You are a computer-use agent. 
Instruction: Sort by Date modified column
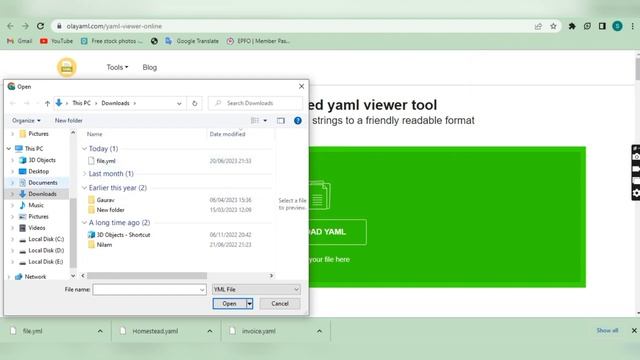coord(227,134)
